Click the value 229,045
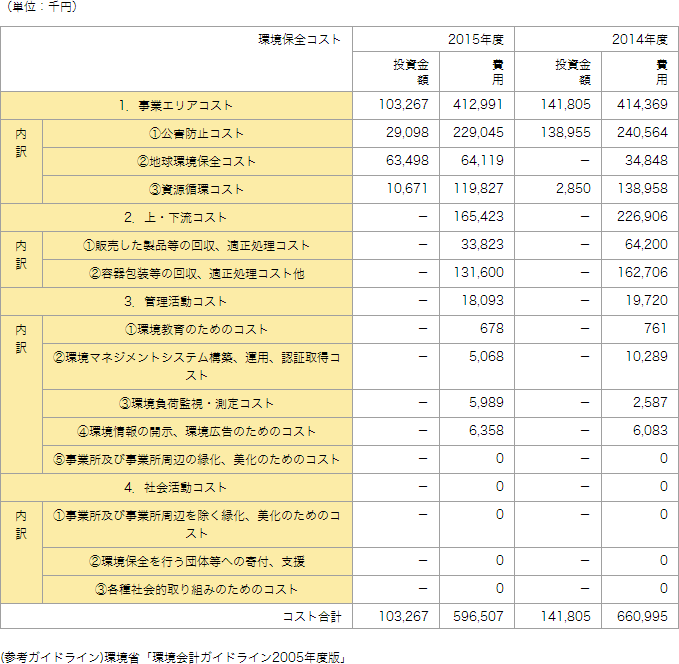This screenshot has width=679, height=664. (478, 133)
